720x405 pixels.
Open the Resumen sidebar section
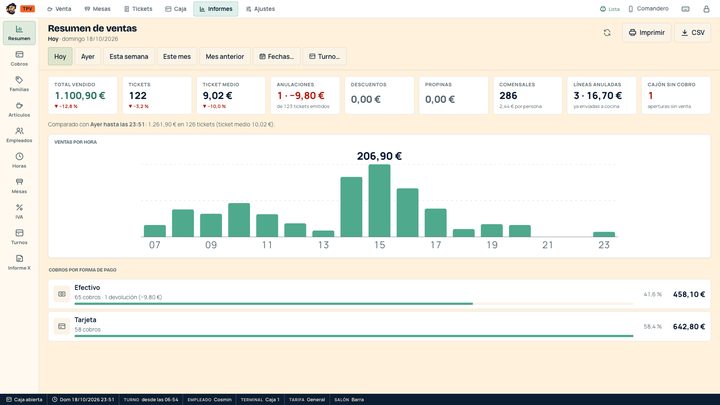19,33
